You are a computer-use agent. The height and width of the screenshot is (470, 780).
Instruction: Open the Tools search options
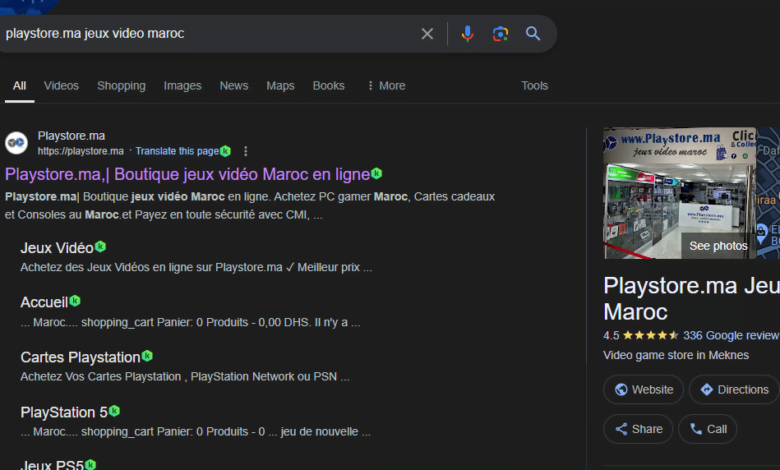coord(534,86)
